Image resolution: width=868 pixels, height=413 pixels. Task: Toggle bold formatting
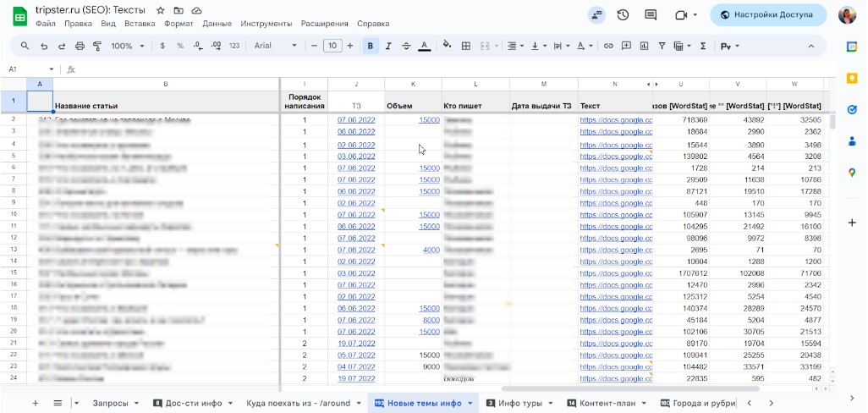[370, 46]
